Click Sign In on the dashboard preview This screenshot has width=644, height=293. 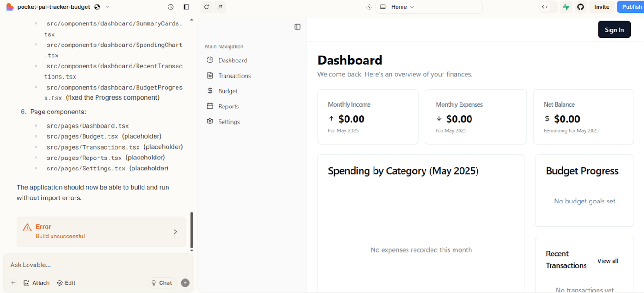tap(614, 29)
